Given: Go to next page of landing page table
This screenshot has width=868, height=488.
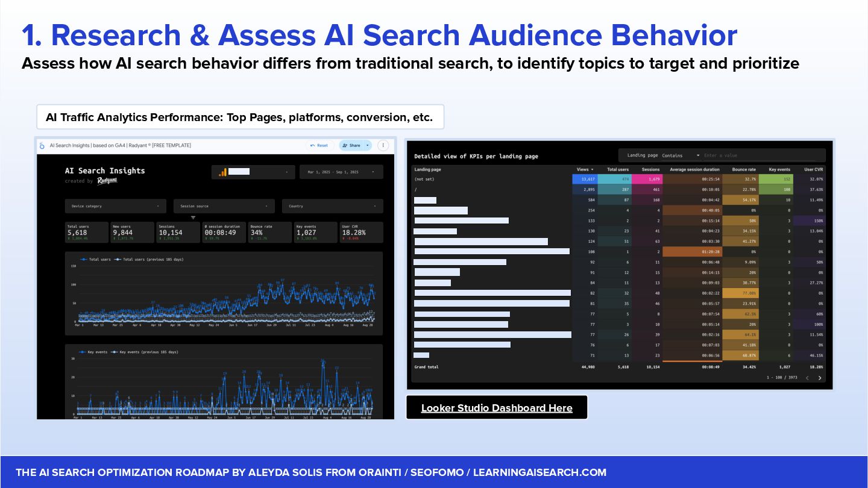Looking at the screenshot, I should tap(820, 378).
